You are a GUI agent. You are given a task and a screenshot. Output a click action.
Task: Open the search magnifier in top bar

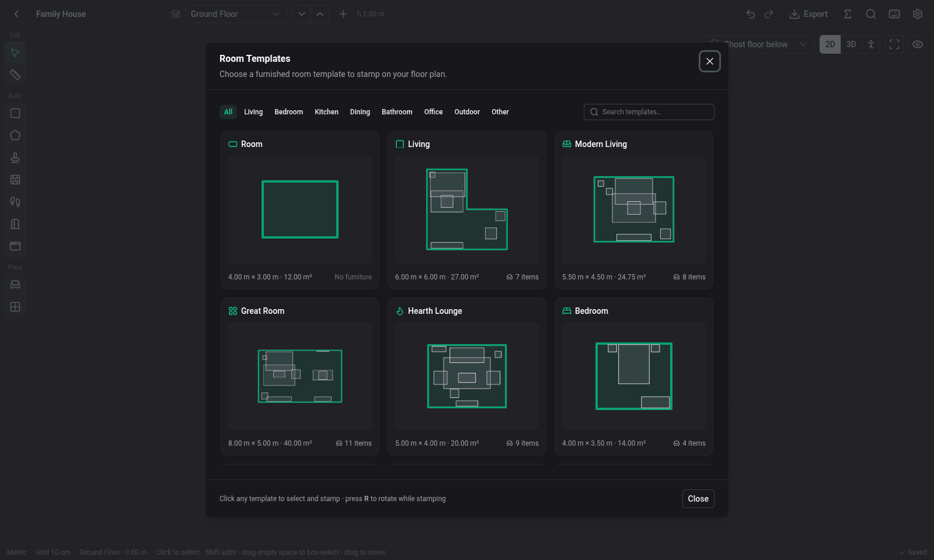pos(871,14)
